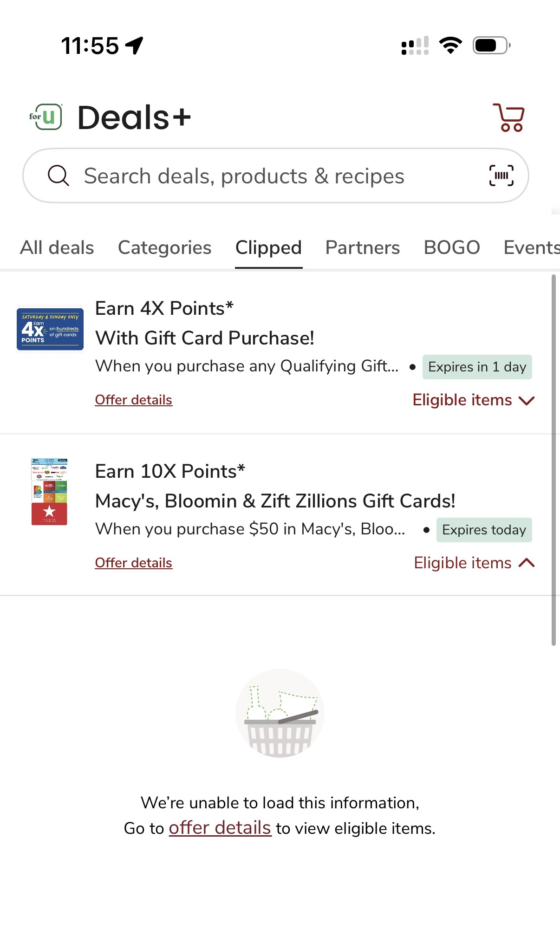Open the 4X Points offer thumbnail
Image resolution: width=560 pixels, height=949 pixels.
[x=50, y=329]
